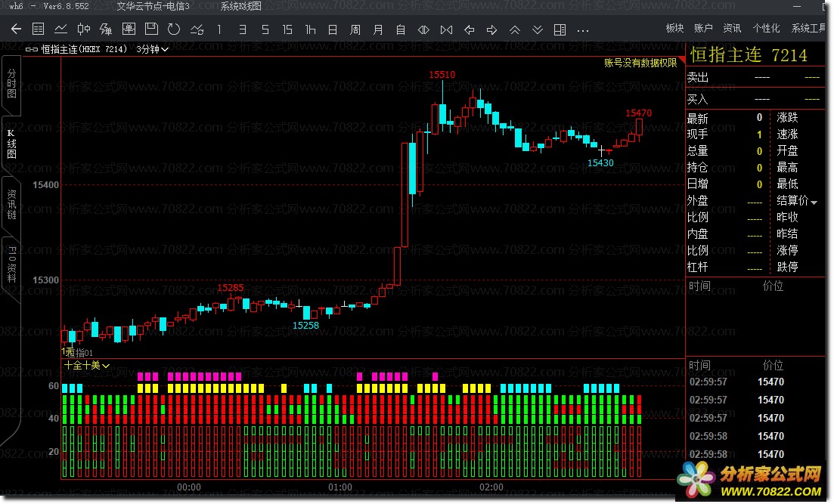Switch to 资讯链 side tab
Screen dimensions: 834x504
[11, 204]
